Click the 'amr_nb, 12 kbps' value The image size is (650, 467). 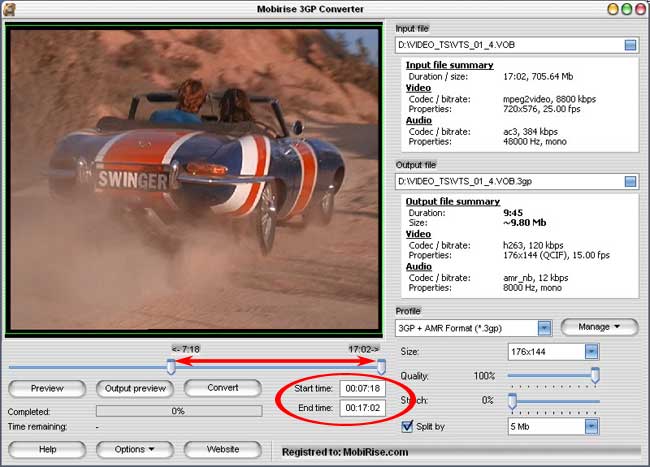[535, 278]
